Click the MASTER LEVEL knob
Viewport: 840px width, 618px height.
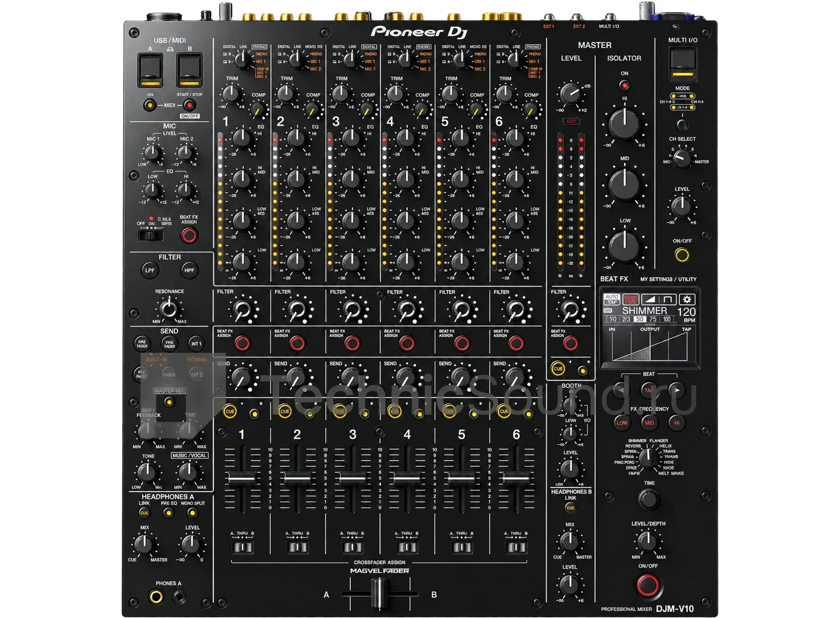coord(570,93)
